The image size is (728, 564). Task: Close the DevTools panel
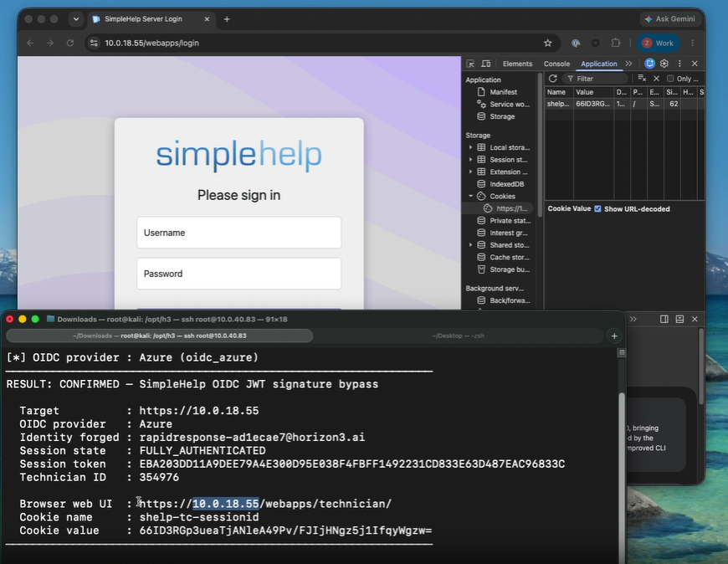695,64
